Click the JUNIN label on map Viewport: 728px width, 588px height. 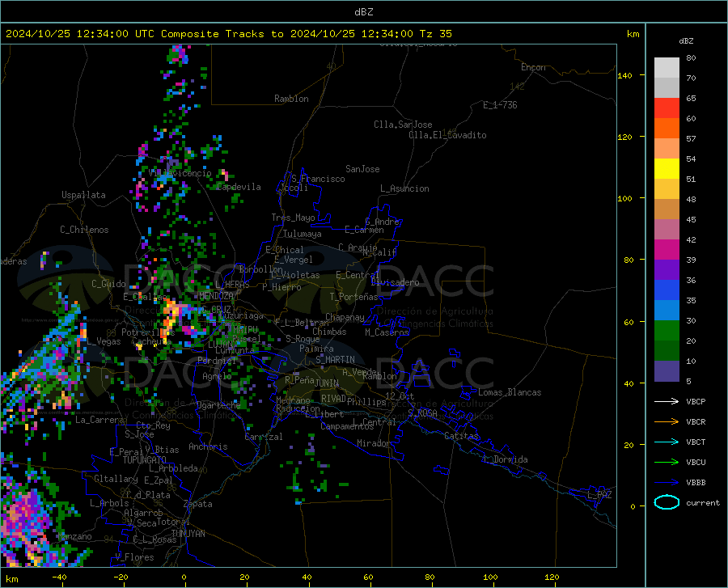click(327, 383)
